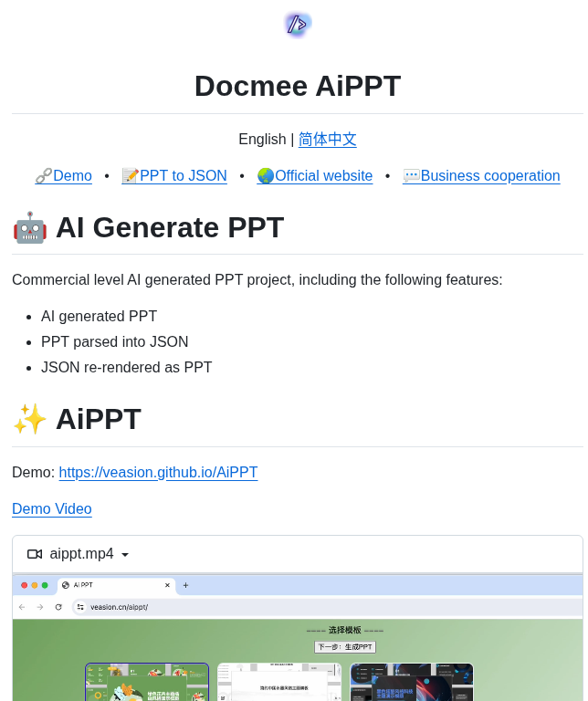Screen dimensions: 588x701
Task: Switch to 简体中文 language link
Action: [x=327, y=139]
